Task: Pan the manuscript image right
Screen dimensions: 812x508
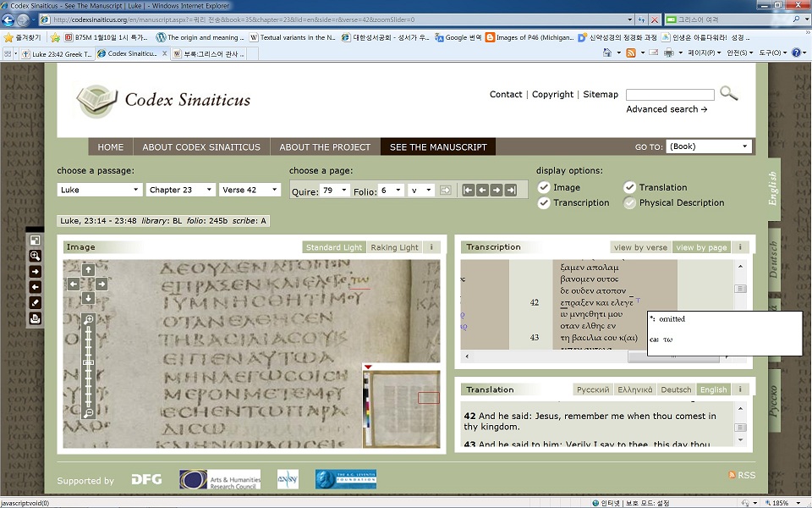Action: coord(101,284)
